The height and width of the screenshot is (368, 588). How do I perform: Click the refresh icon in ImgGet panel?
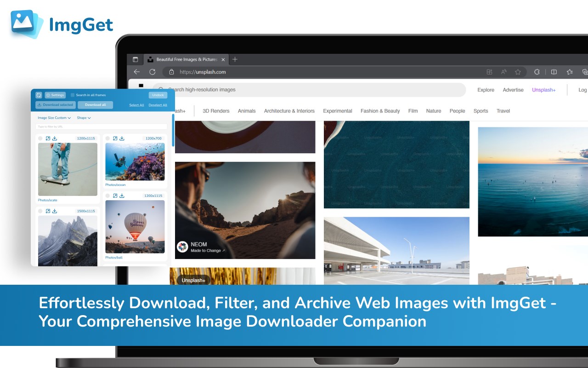tap(39, 95)
